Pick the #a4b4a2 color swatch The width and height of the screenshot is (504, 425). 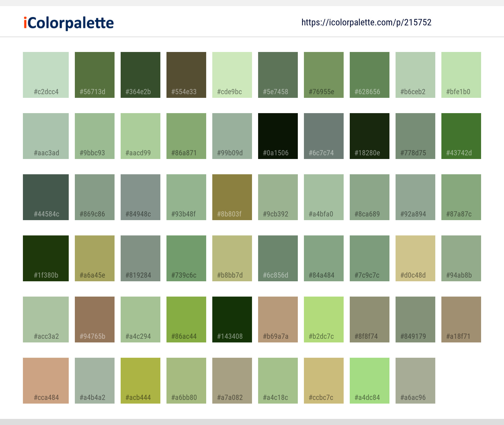click(95, 381)
